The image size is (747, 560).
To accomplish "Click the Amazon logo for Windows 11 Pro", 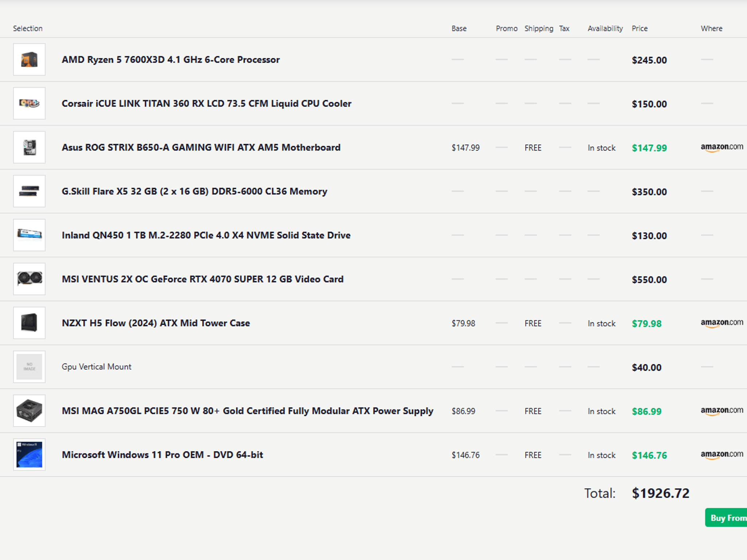I will 721,455.
